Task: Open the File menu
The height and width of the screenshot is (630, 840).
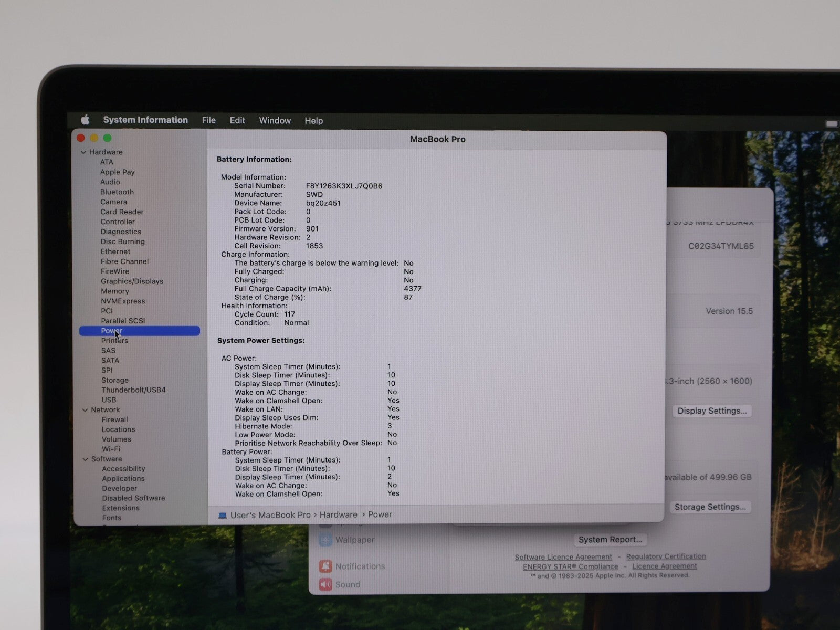Action: tap(208, 120)
